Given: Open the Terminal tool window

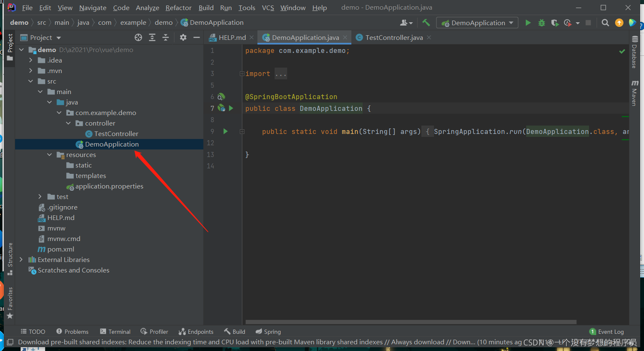Looking at the screenshot, I should [115, 332].
